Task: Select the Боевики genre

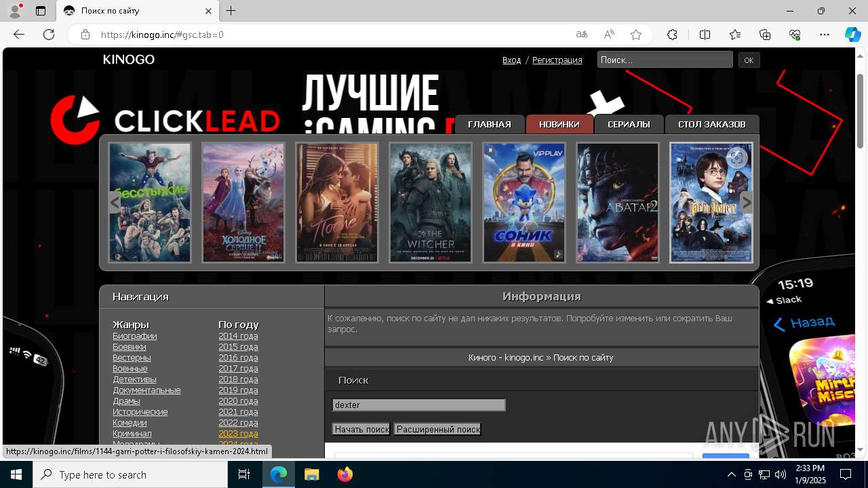Action: (x=130, y=347)
